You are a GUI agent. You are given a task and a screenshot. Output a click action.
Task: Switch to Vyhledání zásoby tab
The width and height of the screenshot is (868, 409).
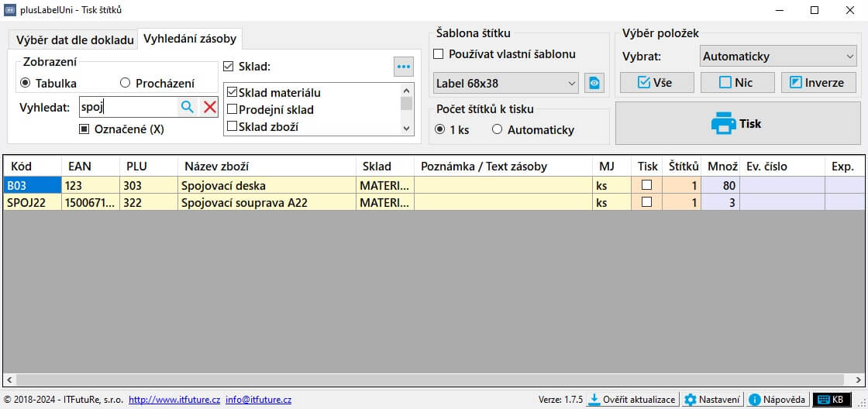point(190,39)
